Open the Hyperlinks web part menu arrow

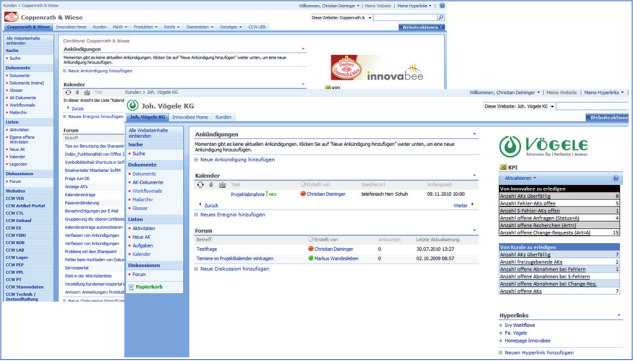pos(619,315)
